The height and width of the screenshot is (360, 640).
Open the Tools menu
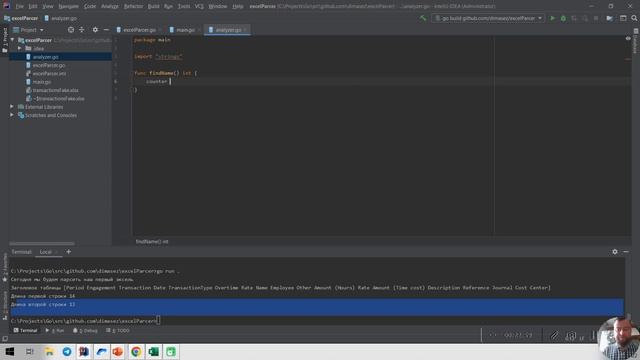pyautogui.click(x=184, y=6)
